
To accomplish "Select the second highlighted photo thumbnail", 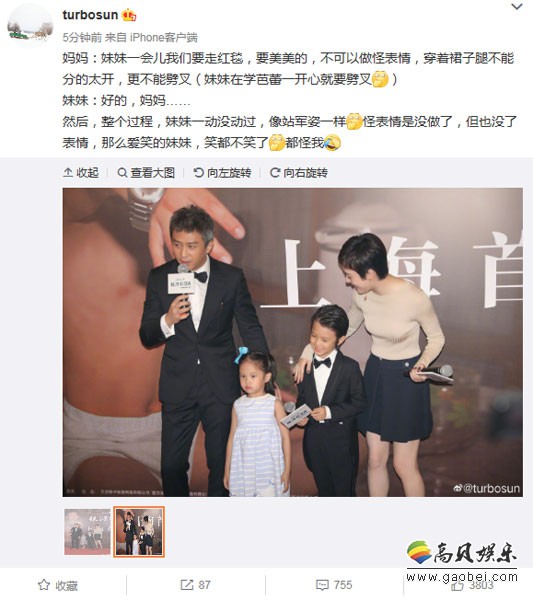I will pos(139,532).
